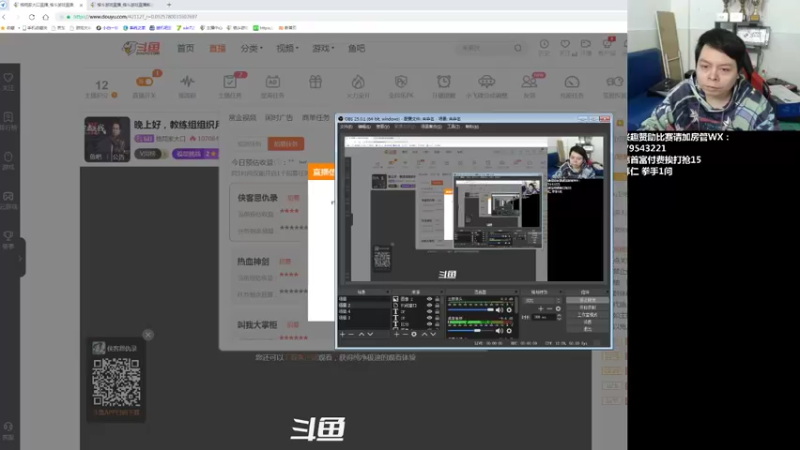Screen dimensions: 800x450
Task: Switch to 闲时广告 tab in task dialog
Action: click(279, 118)
